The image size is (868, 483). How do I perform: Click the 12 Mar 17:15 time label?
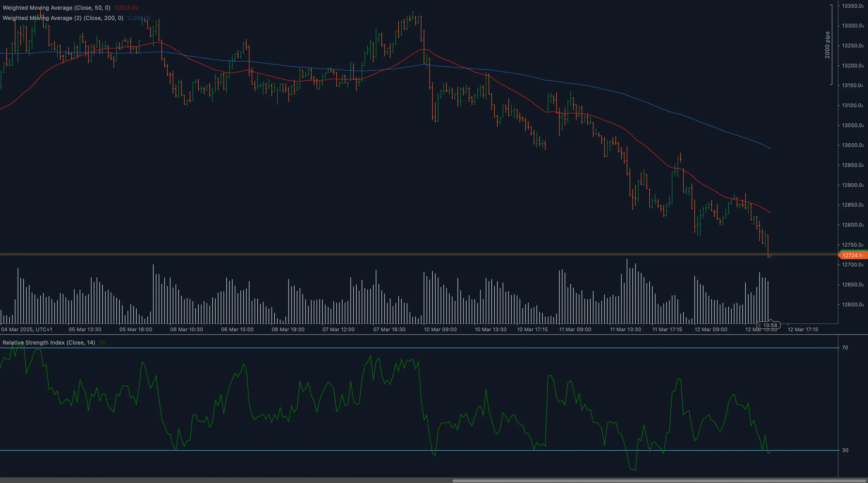(x=803, y=329)
